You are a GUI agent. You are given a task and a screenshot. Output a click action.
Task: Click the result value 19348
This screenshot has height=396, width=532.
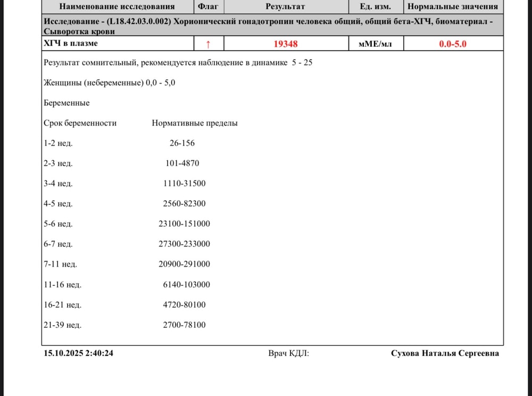point(285,44)
